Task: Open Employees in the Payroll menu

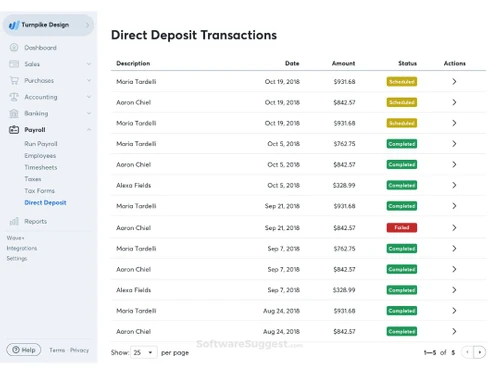Action: click(x=40, y=156)
